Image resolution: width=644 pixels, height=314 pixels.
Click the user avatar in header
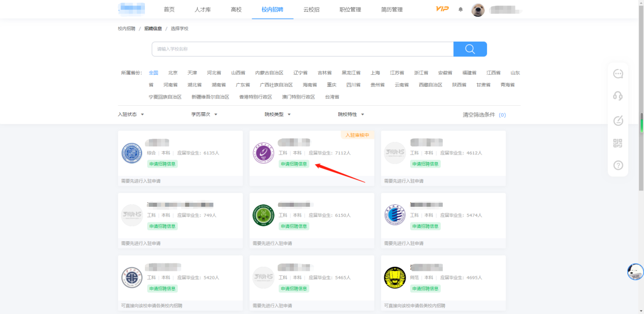tap(478, 10)
